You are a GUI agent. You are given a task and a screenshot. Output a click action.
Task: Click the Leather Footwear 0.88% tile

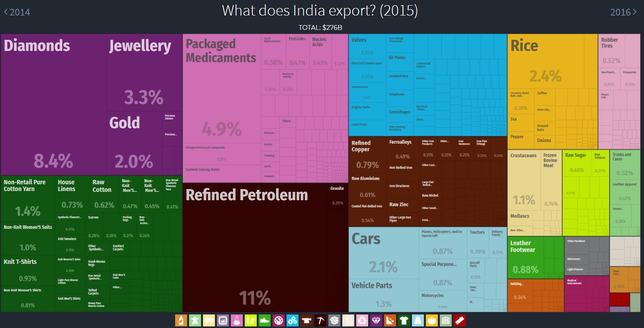coord(525,258)
